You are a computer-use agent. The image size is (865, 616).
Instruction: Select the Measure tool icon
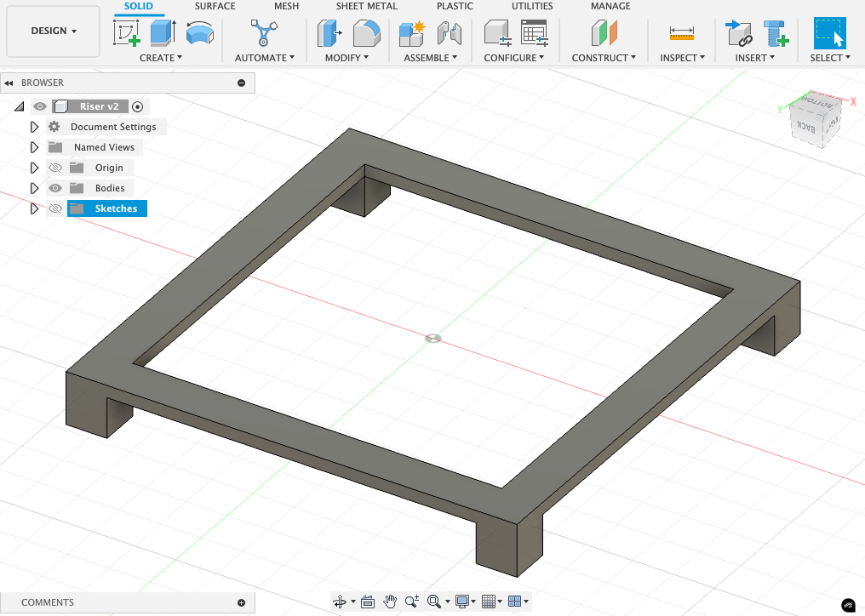coord(682,34)
